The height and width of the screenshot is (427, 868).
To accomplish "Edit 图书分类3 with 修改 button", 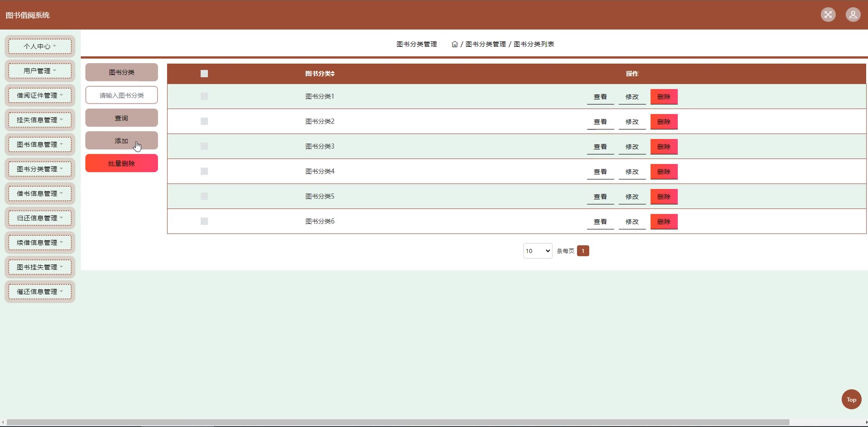I will coord(632,147).
